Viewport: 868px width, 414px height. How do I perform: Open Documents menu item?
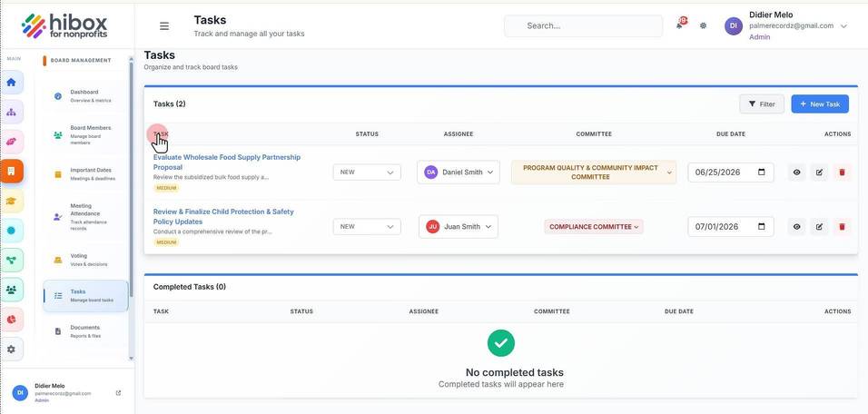click(x=85, y=331)
